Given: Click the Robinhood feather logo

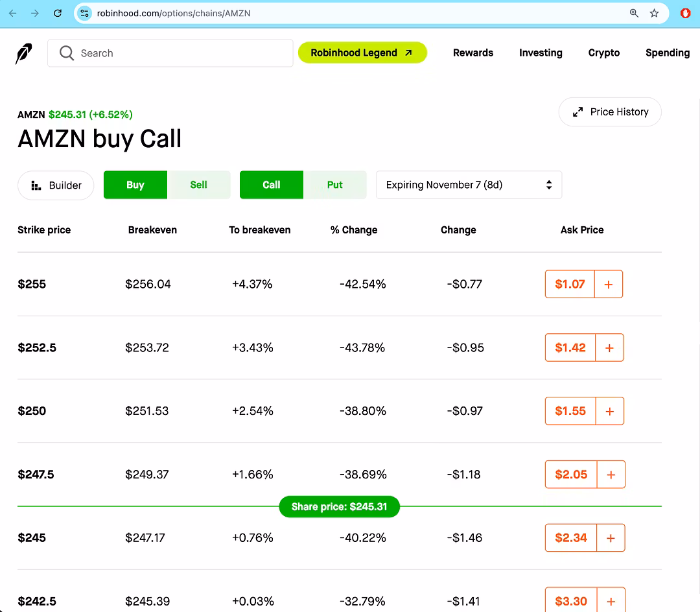Looking at the screenshot, I should tap(24, 54).
